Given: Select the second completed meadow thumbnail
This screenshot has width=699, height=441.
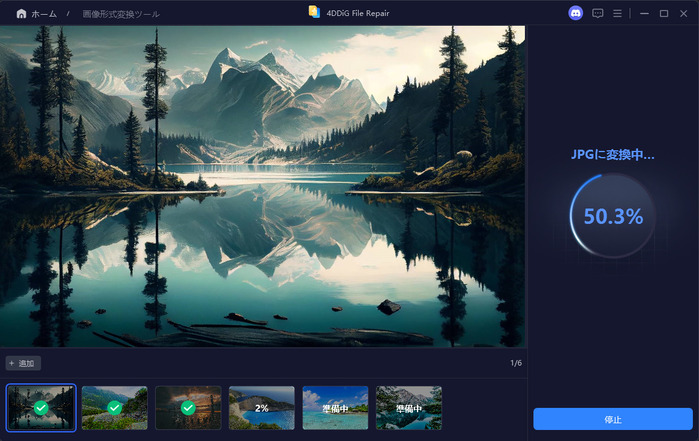Looking at the screenshot, I should point(115,408).
